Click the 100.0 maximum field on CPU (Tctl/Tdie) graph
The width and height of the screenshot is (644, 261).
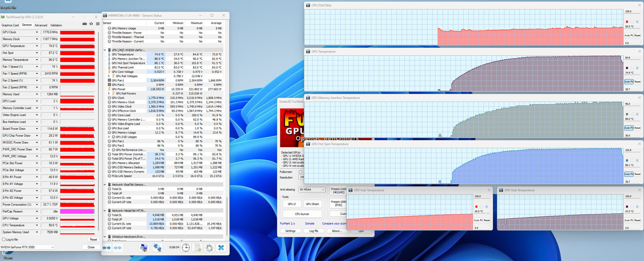pyautogui.click(x=632, y=12)
